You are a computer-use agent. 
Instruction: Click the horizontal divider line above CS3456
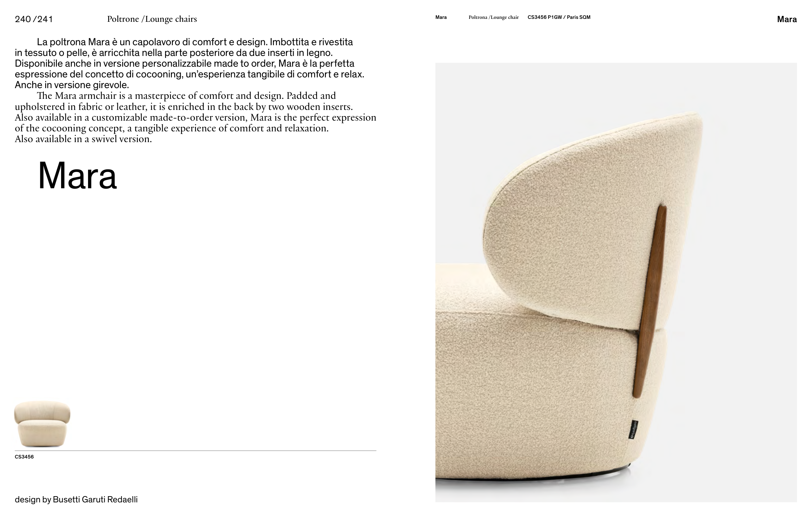click(196, 451)
